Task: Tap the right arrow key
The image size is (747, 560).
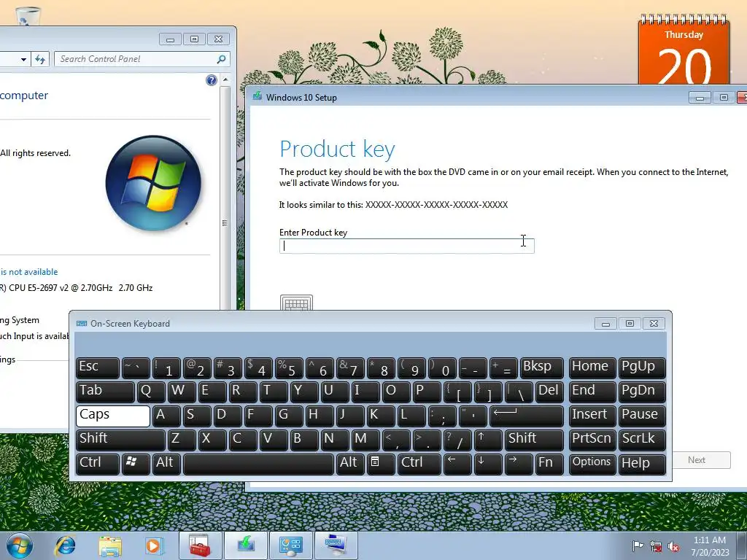Action: 519,463
